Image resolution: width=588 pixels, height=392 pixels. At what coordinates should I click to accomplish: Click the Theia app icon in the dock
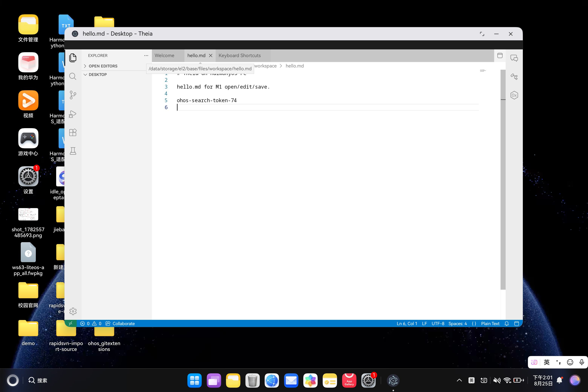point(393,381)
